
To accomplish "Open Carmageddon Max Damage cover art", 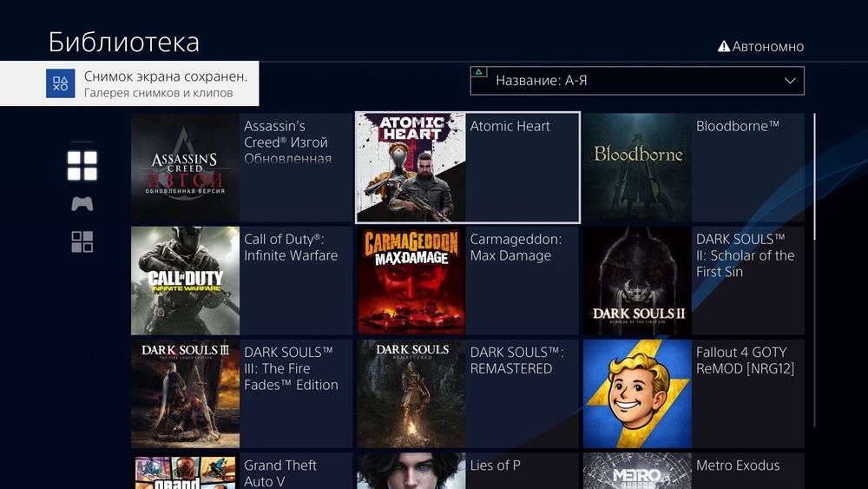I will [411, 281].
